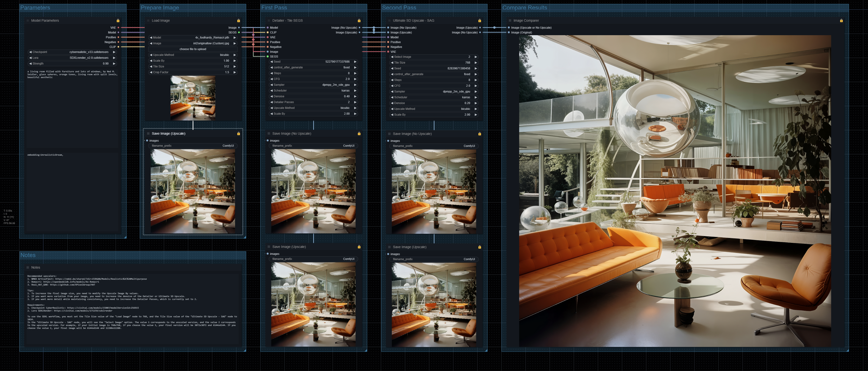Click grip dots icon beside Notes node title
This screenshot has height=371, width=868.
click(28, 268)
